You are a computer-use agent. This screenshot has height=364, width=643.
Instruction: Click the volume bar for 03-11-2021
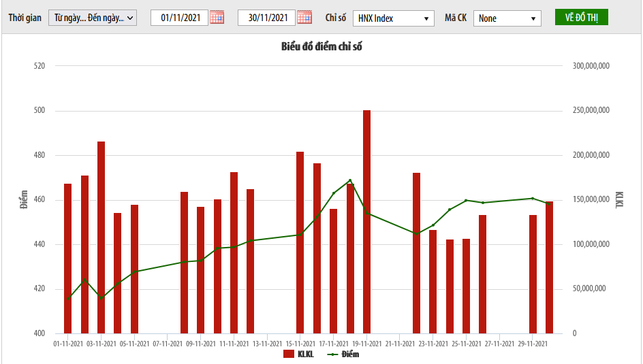tap(101, 237)
